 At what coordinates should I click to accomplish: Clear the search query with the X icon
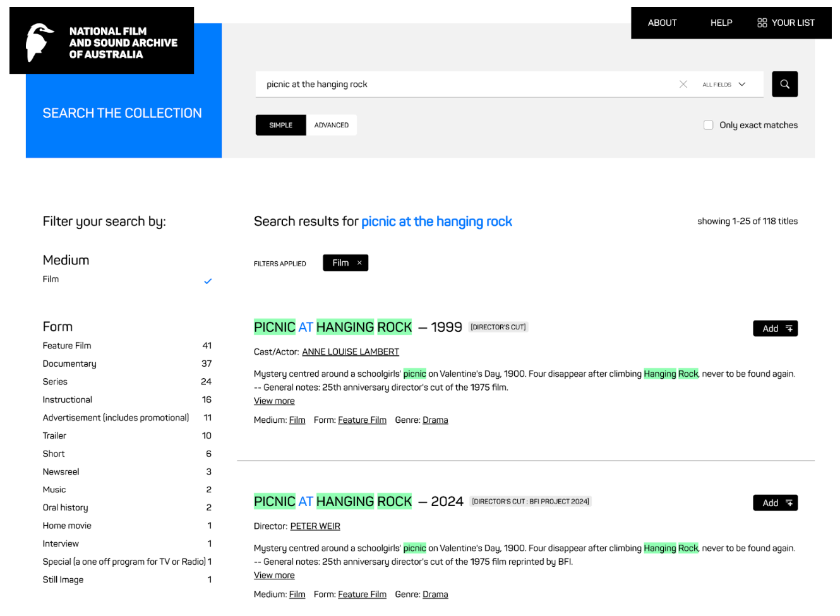(x=683, y=84)
